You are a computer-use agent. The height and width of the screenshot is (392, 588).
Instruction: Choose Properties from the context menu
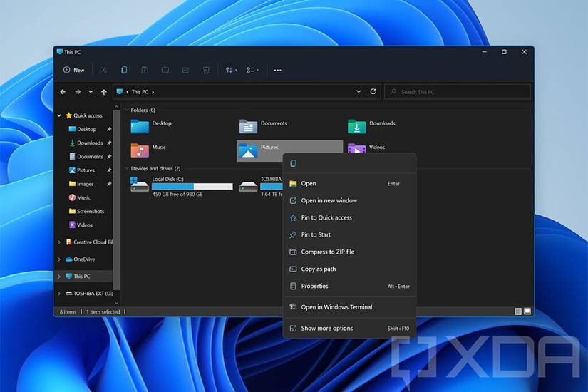click(349, 287)
